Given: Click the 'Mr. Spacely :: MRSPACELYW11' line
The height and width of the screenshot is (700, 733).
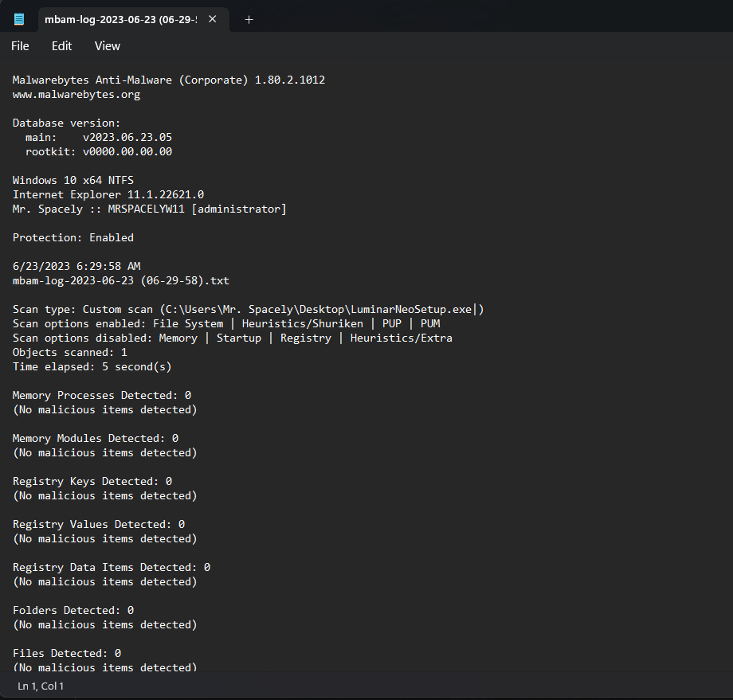Looking at the screenshot, I should point(150,209).
